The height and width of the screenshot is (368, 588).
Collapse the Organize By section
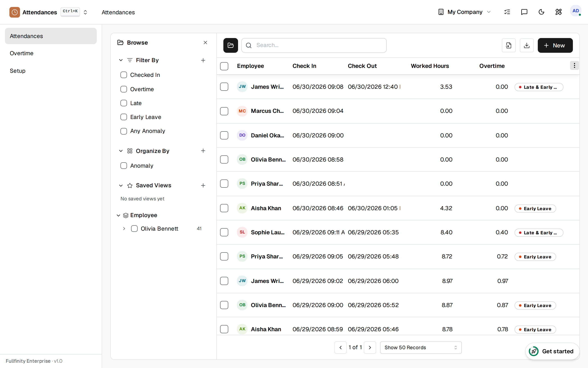tap(121, 151)
